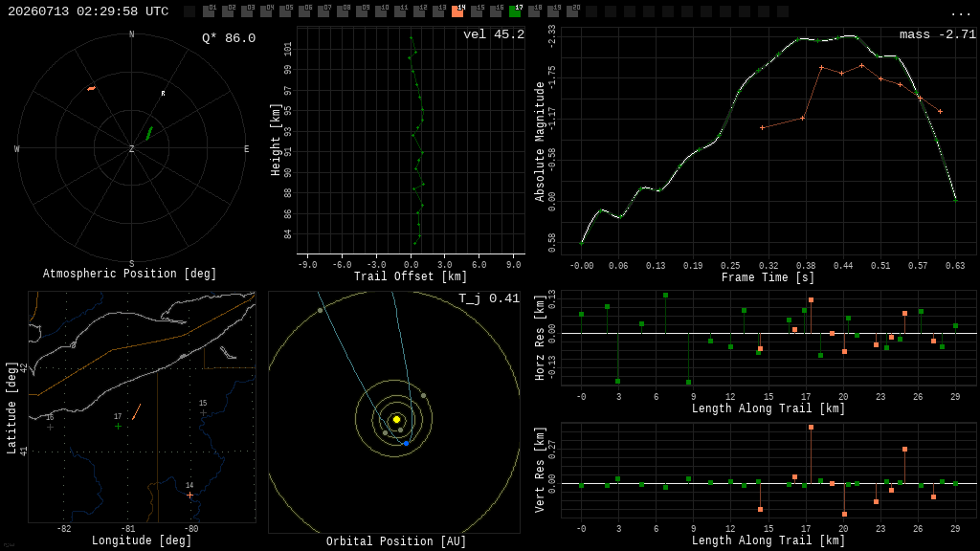
Task: Select station 17 green cross on map
Action: click(118, 426)
